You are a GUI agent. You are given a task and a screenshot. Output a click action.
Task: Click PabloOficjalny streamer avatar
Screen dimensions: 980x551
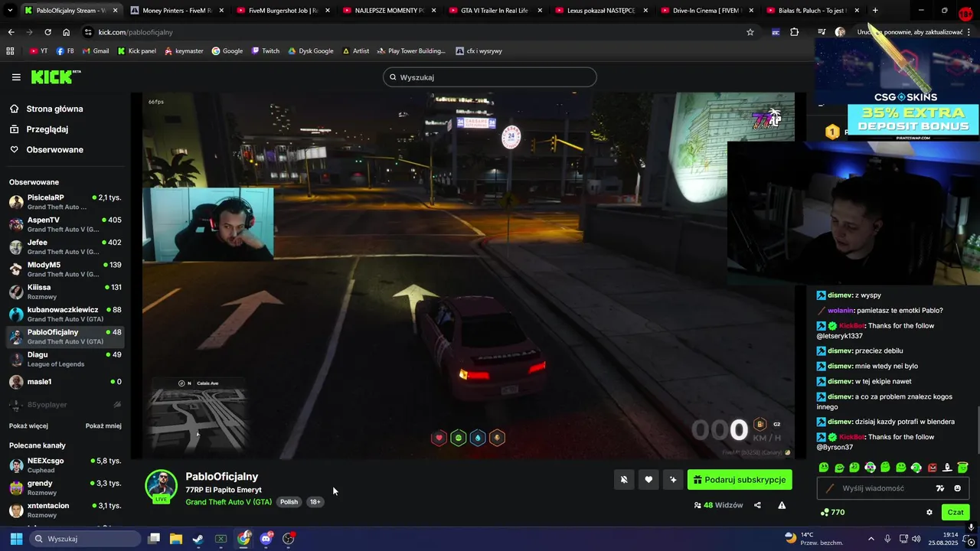point(162,486)
